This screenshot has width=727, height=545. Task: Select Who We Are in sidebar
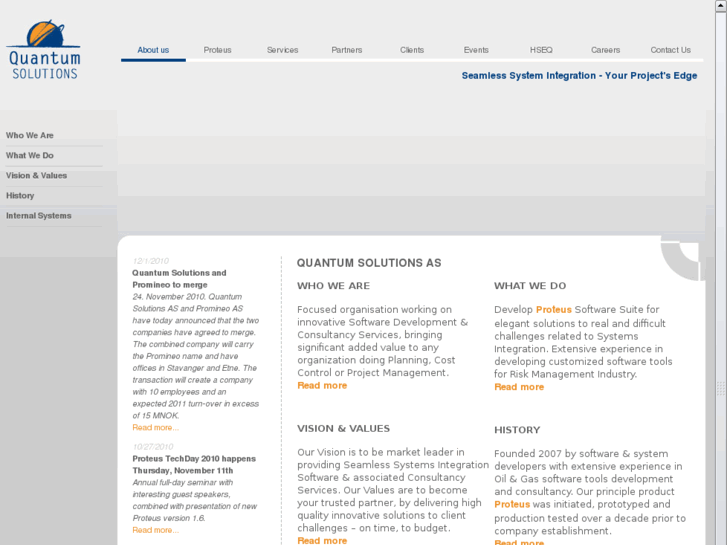pos(30,135)
